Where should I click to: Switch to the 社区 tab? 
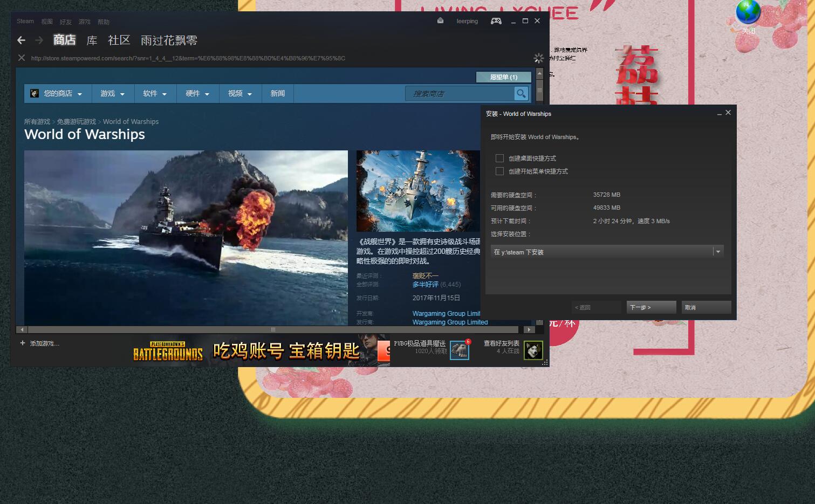[x=119, y=40]
